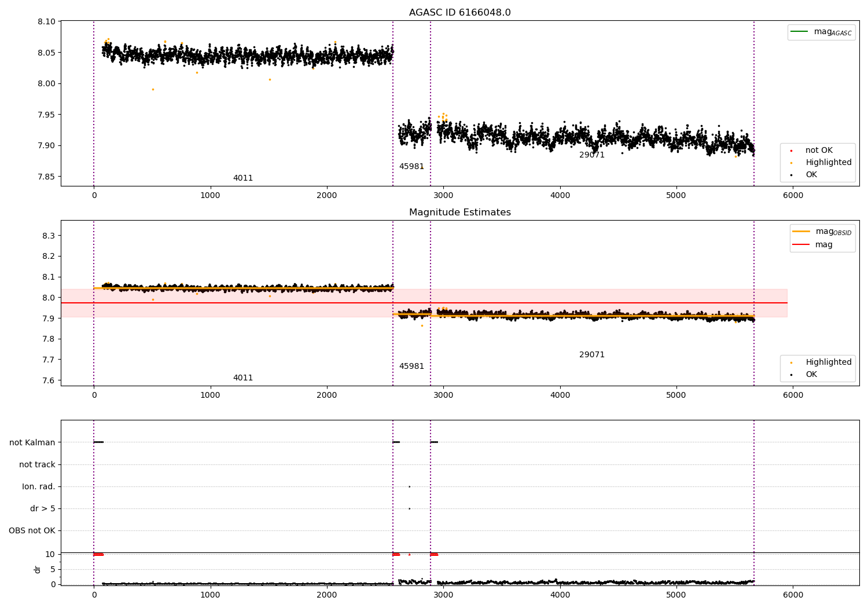
Task: Click the '45981' annotation in Magnitude Estimates plot
Action: (x=411, y=367)
